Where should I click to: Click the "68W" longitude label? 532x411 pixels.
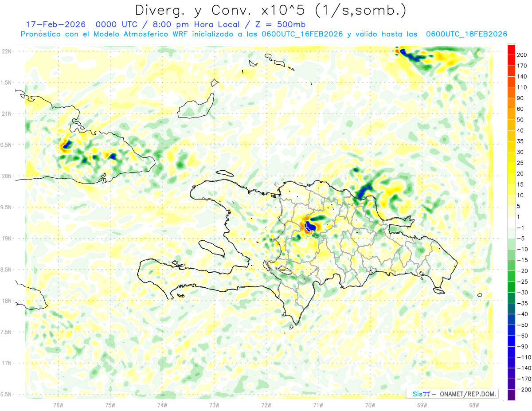coord(474,405)
